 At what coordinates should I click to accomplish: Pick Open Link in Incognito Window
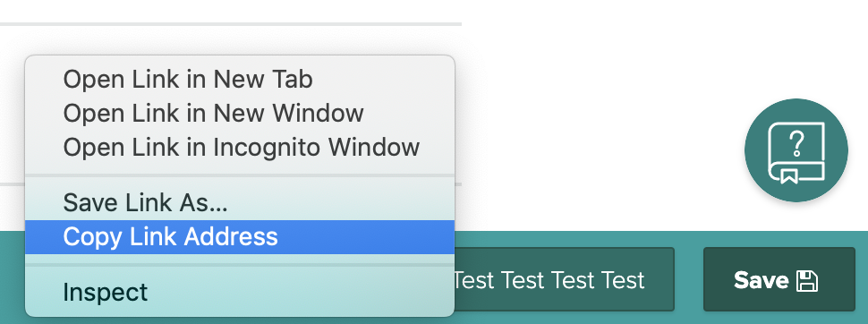coord(240,147)
